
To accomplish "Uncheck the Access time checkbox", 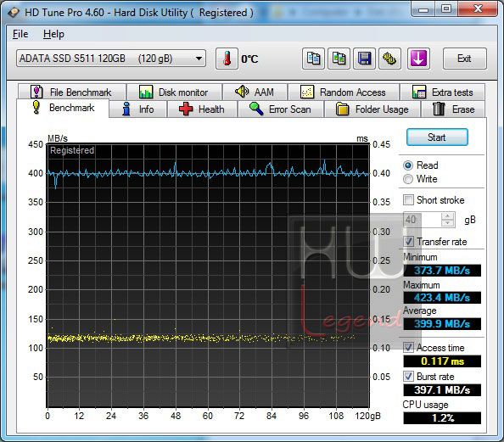I will click(408, 348).
